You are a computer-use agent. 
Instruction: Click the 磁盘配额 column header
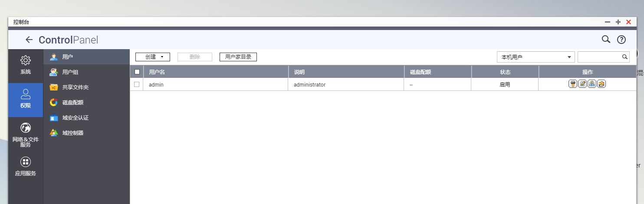pyautogui.click(x=438, y=72)
